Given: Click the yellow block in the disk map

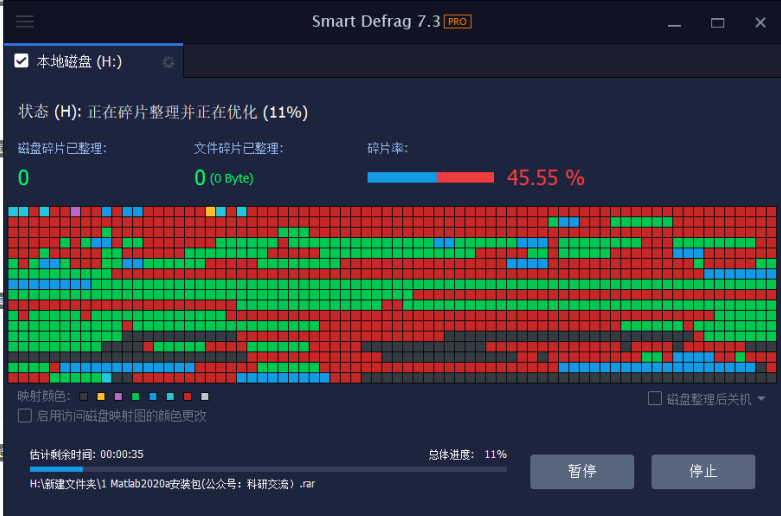Looking at the screenshot, I should point(211,212).
